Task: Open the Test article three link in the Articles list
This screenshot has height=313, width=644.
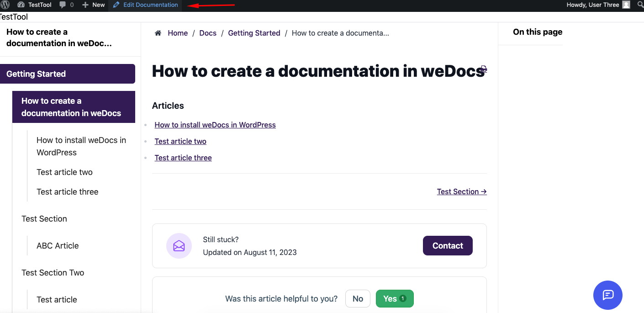Action: 183,158
